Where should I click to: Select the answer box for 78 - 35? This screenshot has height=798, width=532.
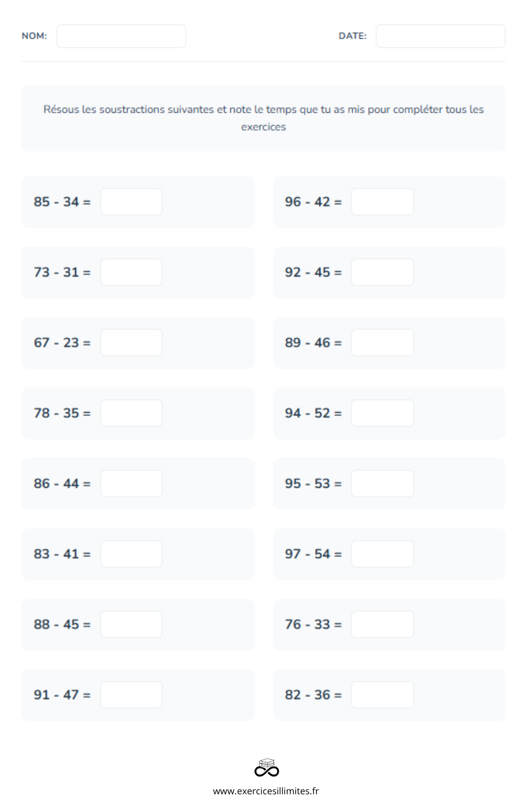pos(131,413)
